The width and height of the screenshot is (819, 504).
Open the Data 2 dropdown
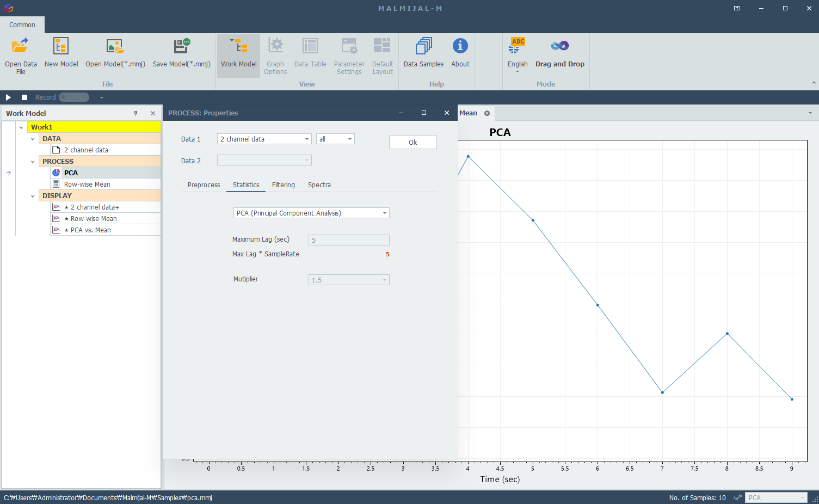pyautogui.click(x=264, y=161)
